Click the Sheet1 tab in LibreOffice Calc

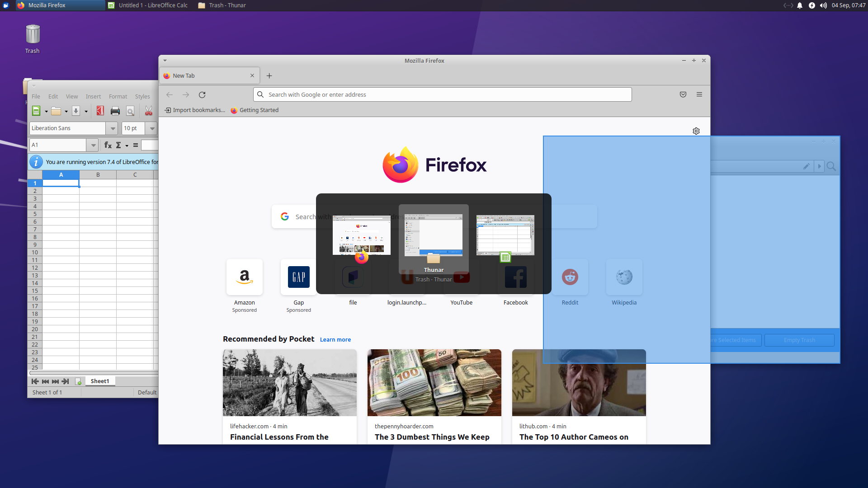(99, 381)
